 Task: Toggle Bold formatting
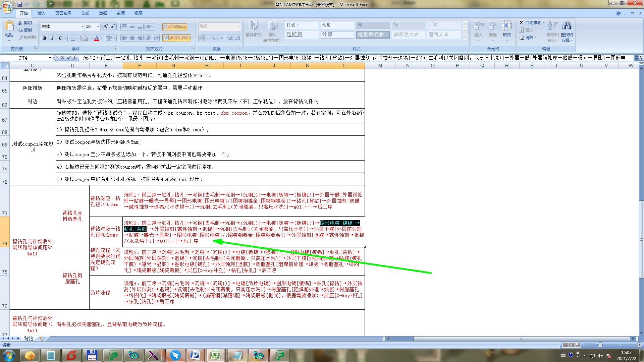click(x=45, y=38)
